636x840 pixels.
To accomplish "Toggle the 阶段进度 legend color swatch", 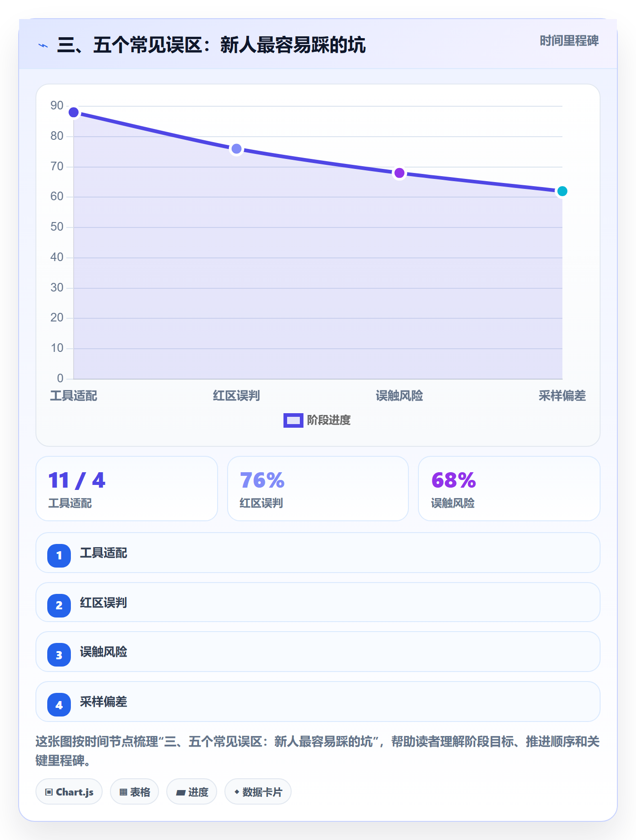I will (x=293, y=420).
